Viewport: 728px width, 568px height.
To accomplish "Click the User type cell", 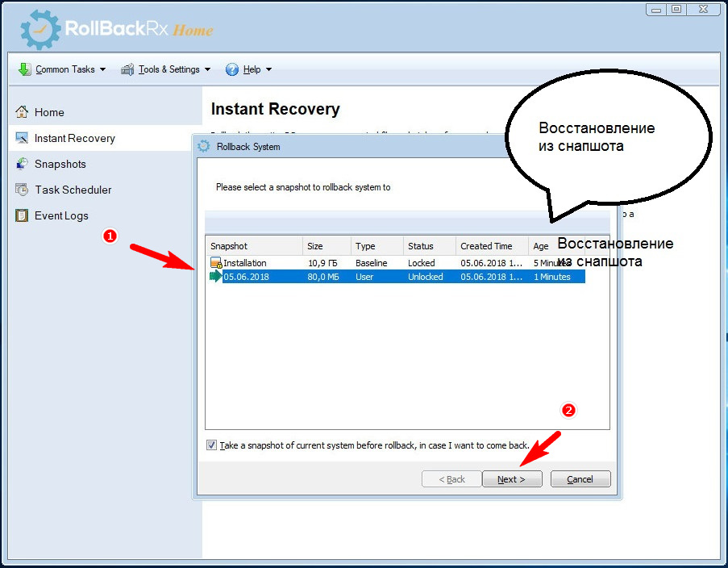I will pos(364,277).
